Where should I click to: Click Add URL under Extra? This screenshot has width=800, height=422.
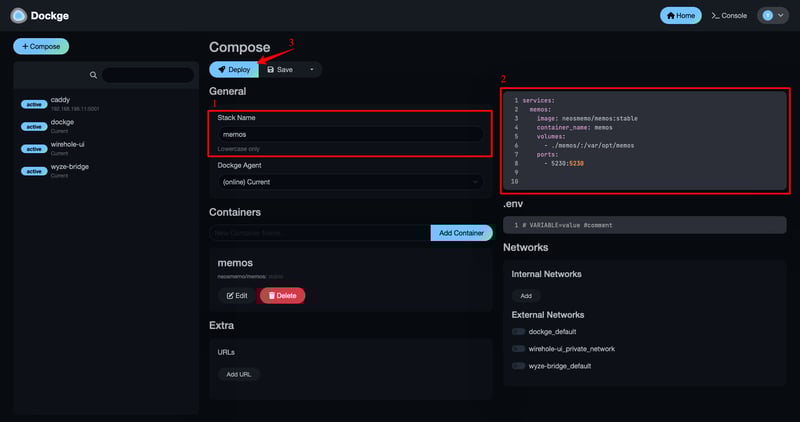238,374
